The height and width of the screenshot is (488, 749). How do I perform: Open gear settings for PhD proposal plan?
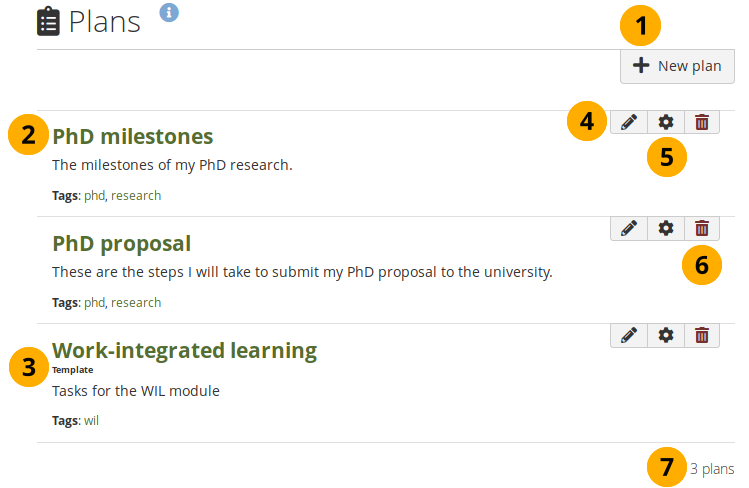pos(666,228)
